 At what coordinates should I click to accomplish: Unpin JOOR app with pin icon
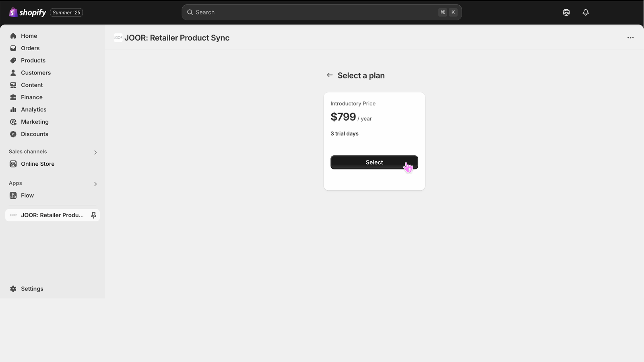coord(93,215)
